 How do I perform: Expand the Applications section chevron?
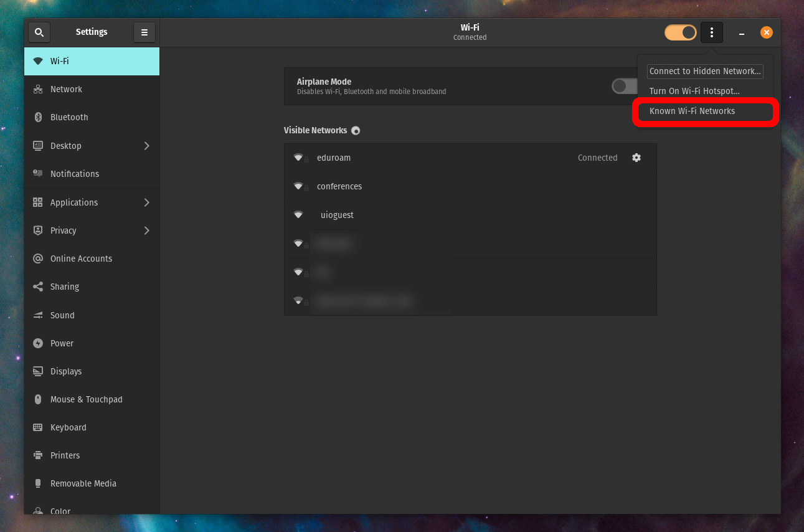click(147, 202)
